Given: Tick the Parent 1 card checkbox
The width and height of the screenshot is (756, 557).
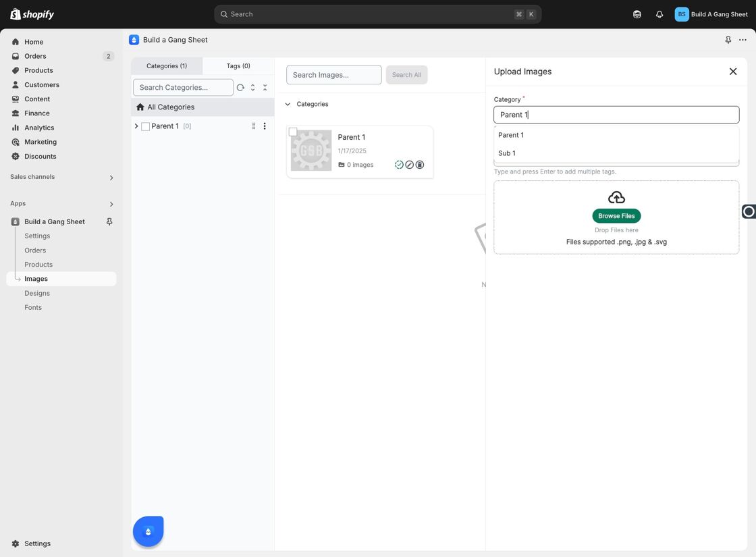Looking at the screenshot, I should 293,132.
